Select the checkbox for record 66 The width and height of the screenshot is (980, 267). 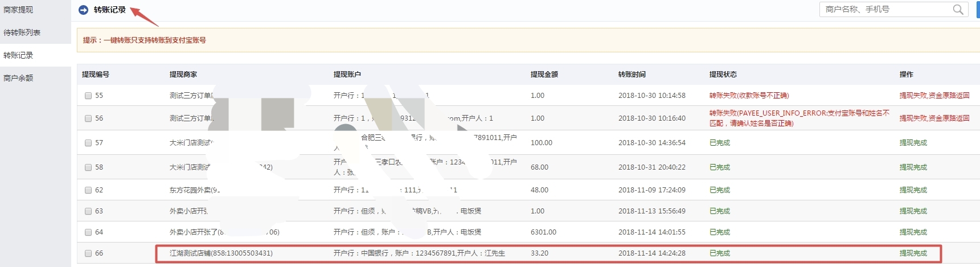coord(88,253)
